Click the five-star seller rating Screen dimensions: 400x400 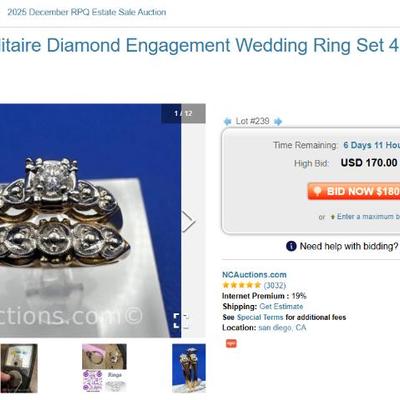242,285
